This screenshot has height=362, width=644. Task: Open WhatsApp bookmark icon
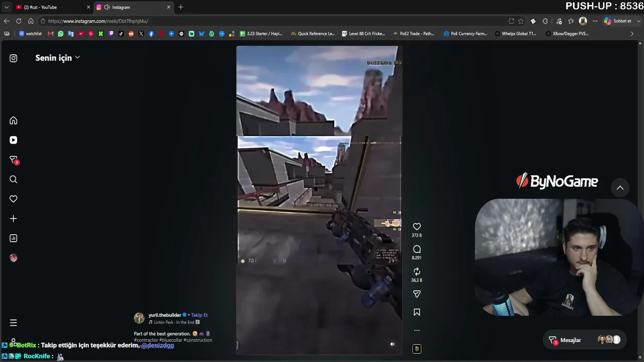click(x=61, y=34)
